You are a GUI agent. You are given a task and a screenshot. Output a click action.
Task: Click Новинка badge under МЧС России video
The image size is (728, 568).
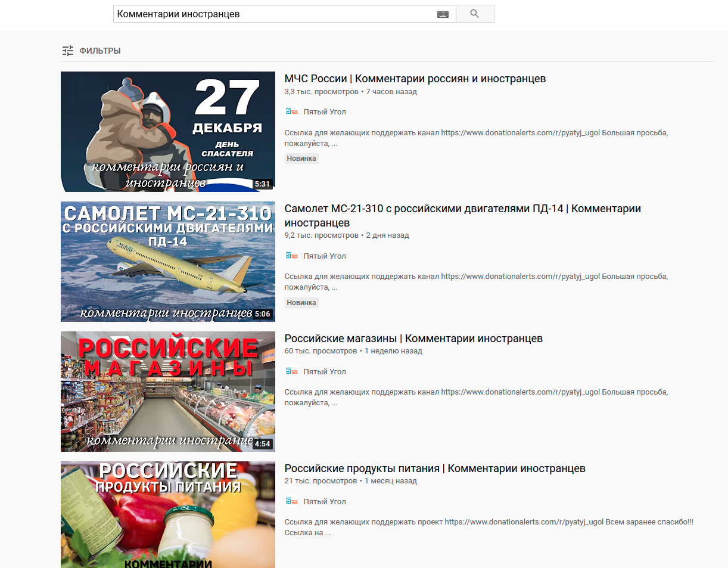(301, 159)
